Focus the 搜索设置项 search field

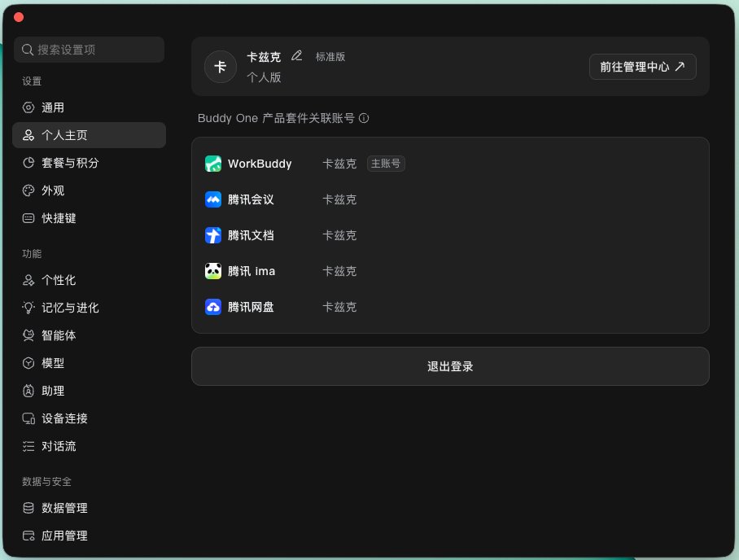pyautogui.click(x=89, y=50)
